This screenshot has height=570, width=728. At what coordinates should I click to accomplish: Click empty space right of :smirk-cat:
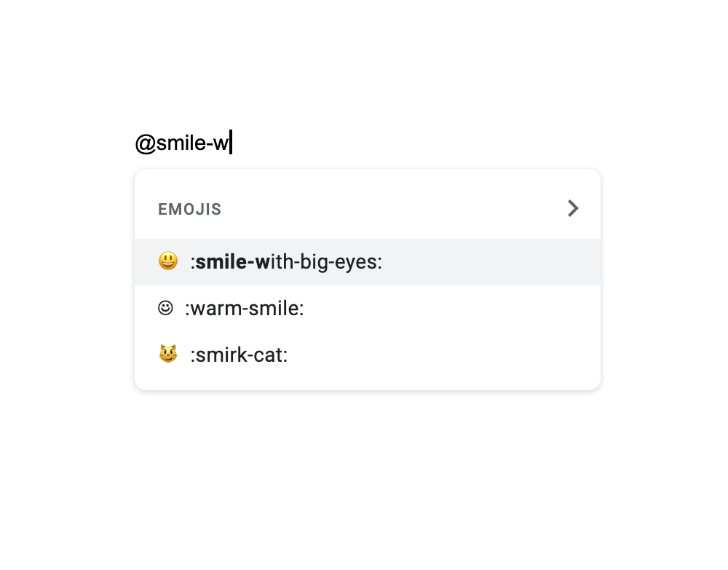[x=451, y=355]
